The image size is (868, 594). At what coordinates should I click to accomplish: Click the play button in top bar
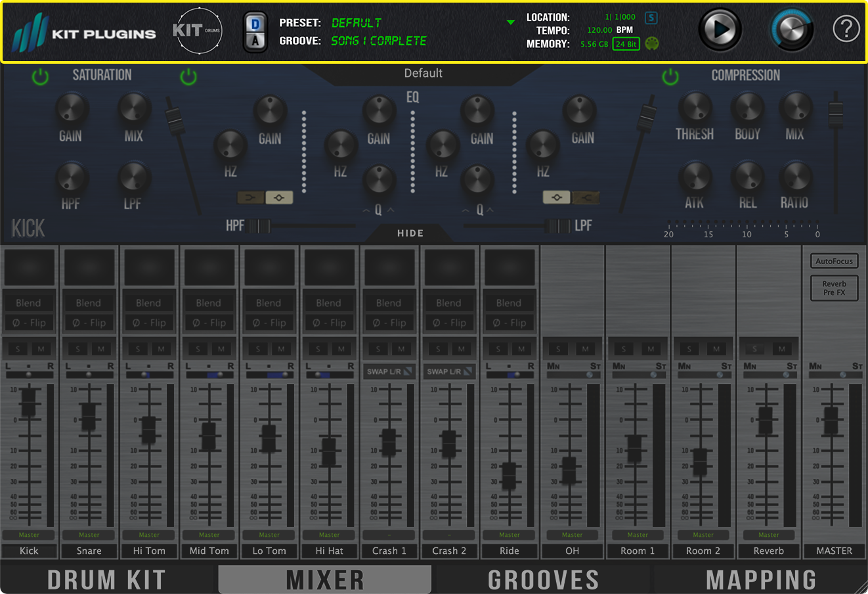click(x=720, y=30)
